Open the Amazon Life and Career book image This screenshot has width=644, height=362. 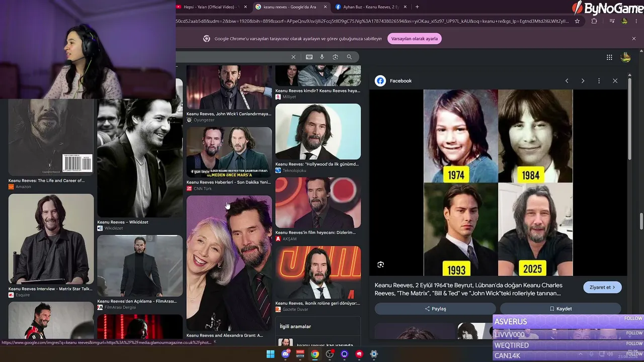(x=51, y=138)
